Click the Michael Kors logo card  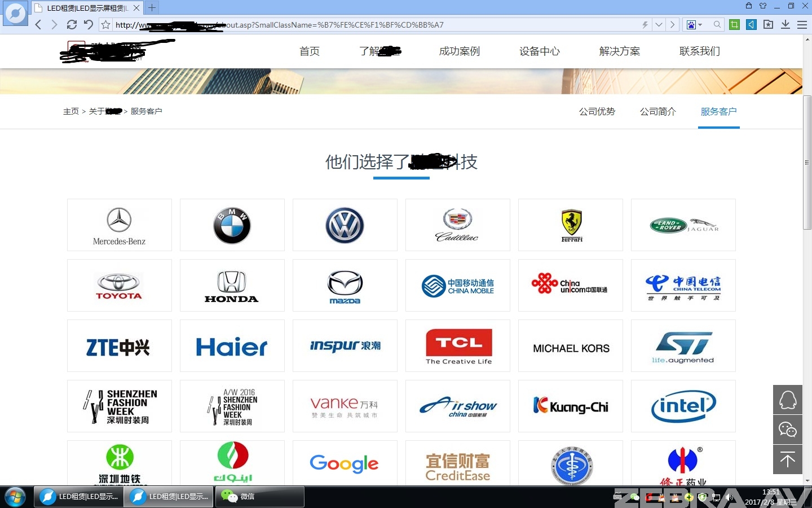(571, 345)
